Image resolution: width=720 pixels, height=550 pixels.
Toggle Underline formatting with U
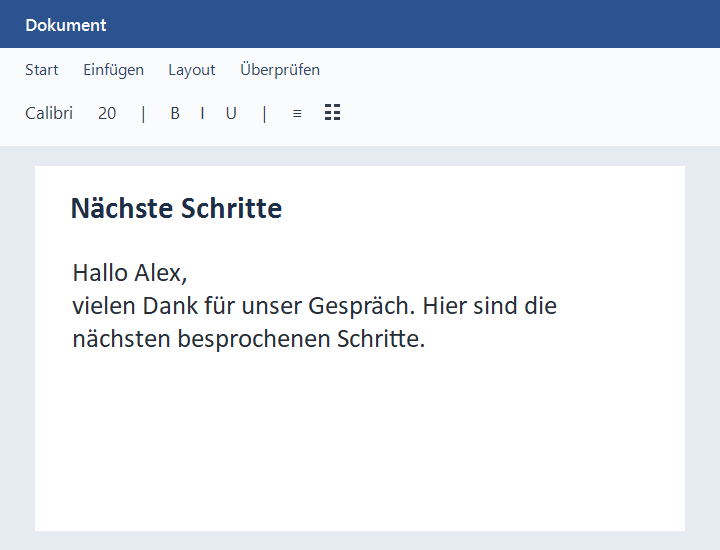click(x=231, y=113)
